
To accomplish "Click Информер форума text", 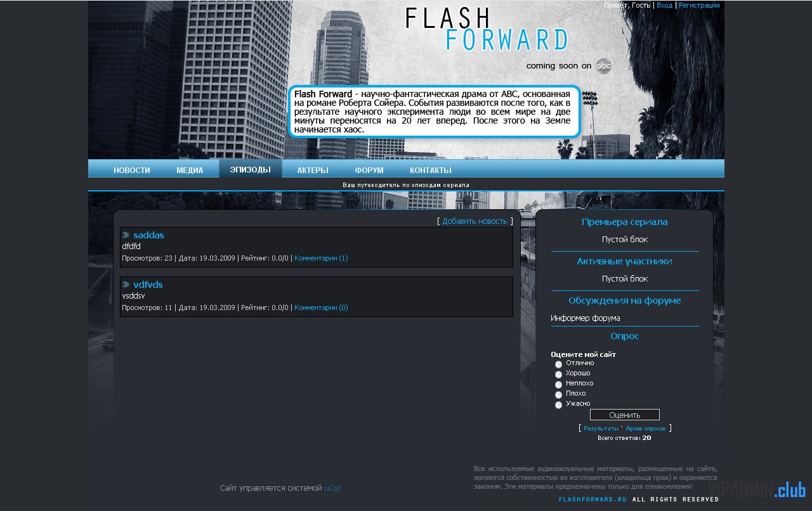I will pyautogui.click(x=586, y=318).
